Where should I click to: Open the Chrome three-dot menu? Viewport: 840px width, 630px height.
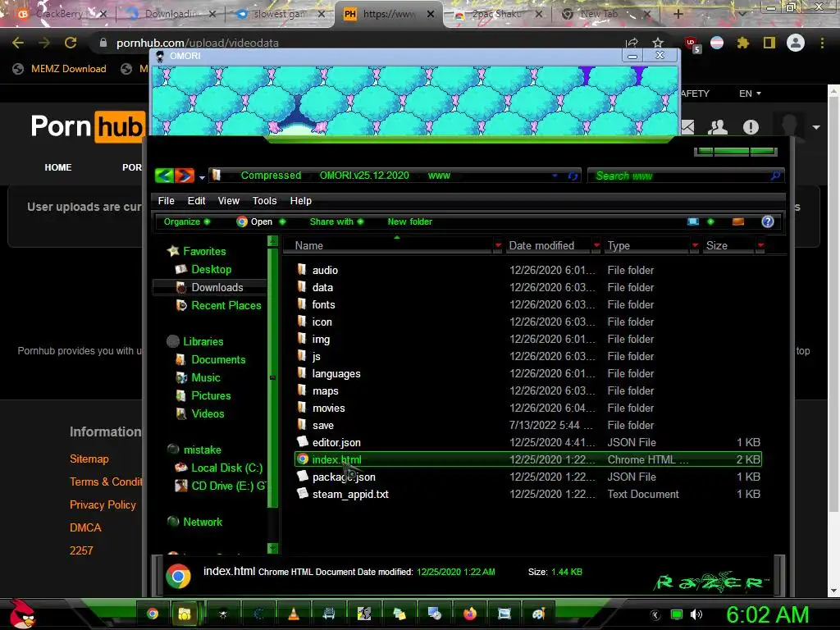(x=822, y=43)
